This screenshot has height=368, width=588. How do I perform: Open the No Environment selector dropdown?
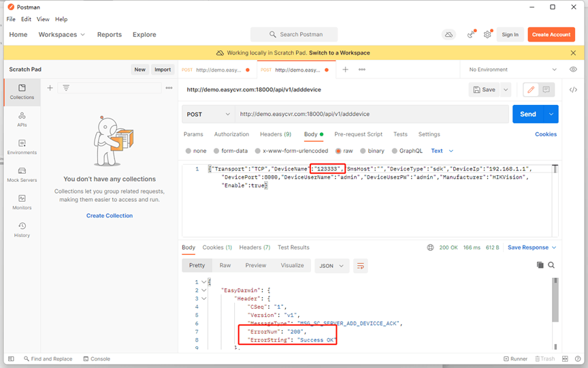[512, 70]
